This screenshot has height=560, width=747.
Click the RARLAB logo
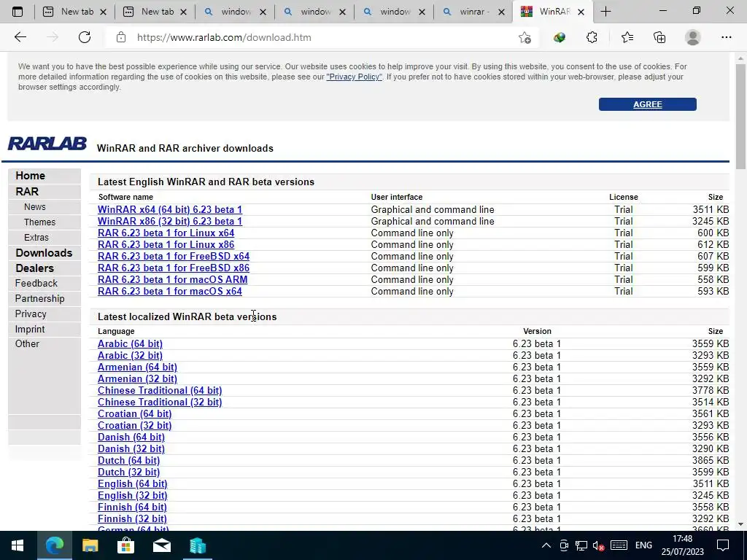click(x=47, y=144)
